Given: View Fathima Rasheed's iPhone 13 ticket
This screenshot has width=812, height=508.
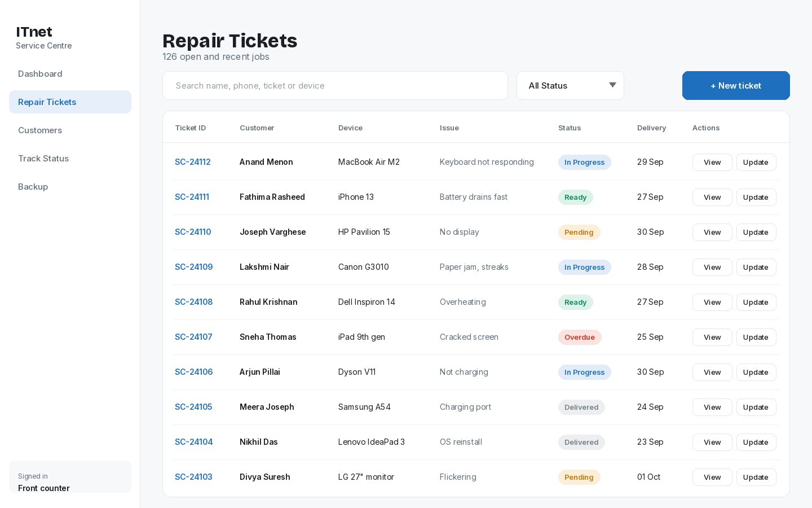Looking at the screenshot, I should coord(712,197).
